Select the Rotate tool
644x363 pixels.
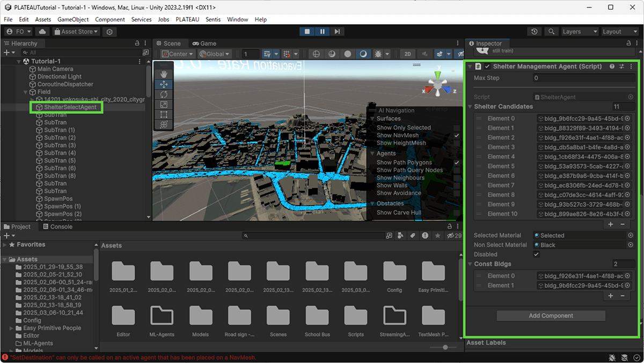point(164,94)
